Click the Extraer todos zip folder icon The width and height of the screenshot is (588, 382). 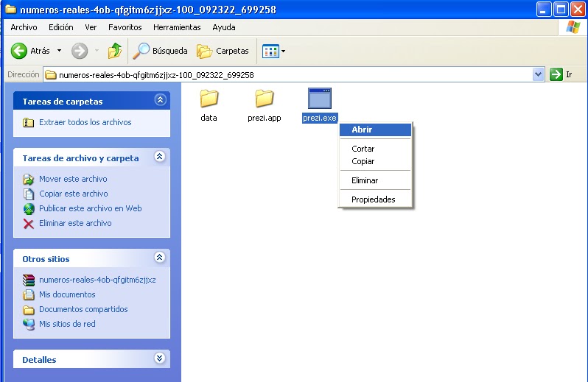pyautogui.click(x=28, y=122)
